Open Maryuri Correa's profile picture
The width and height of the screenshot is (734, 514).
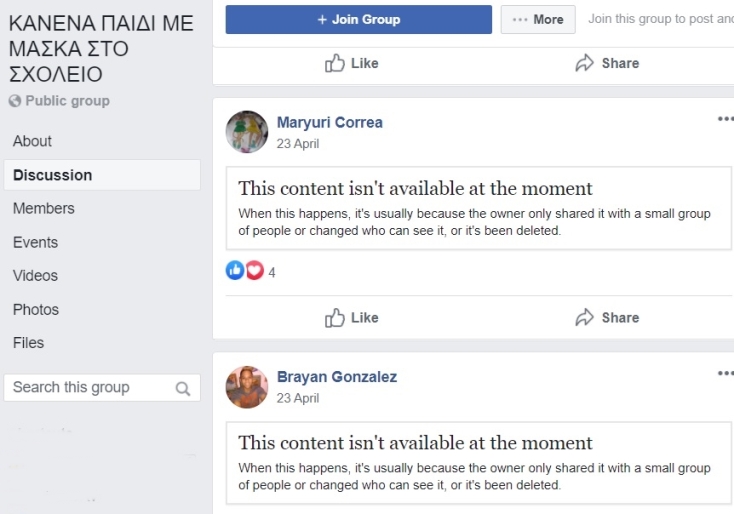[x=247, y=132]
